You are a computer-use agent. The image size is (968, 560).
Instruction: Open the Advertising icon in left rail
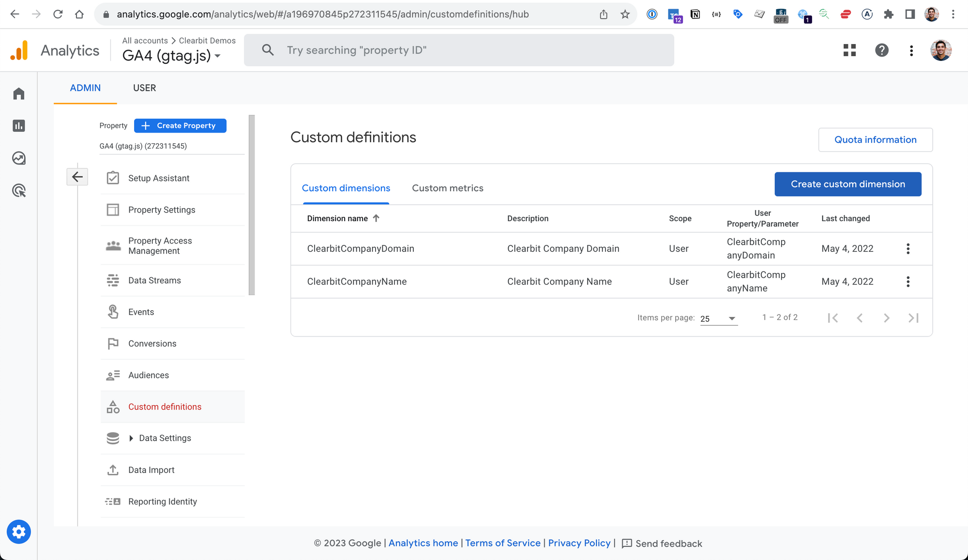pos(18,191)
